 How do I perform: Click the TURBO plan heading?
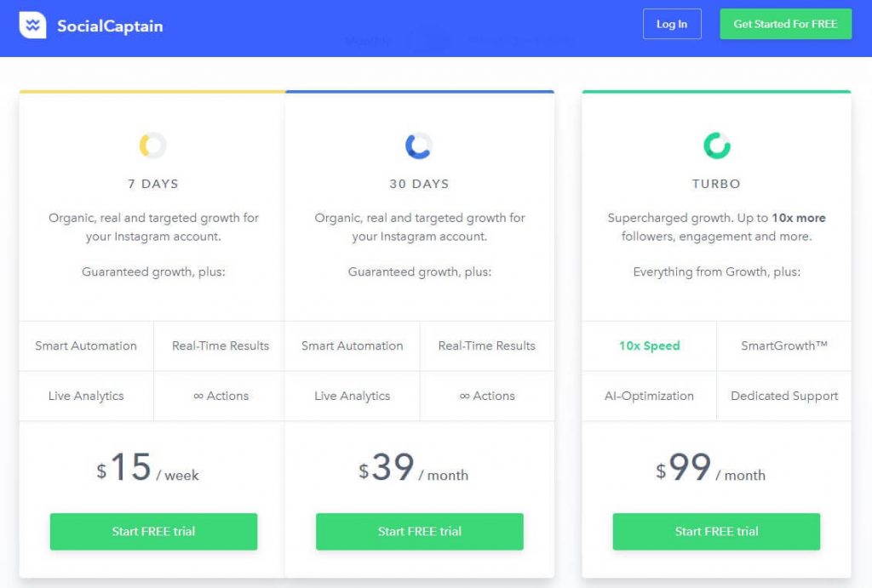tap(716, 184)
